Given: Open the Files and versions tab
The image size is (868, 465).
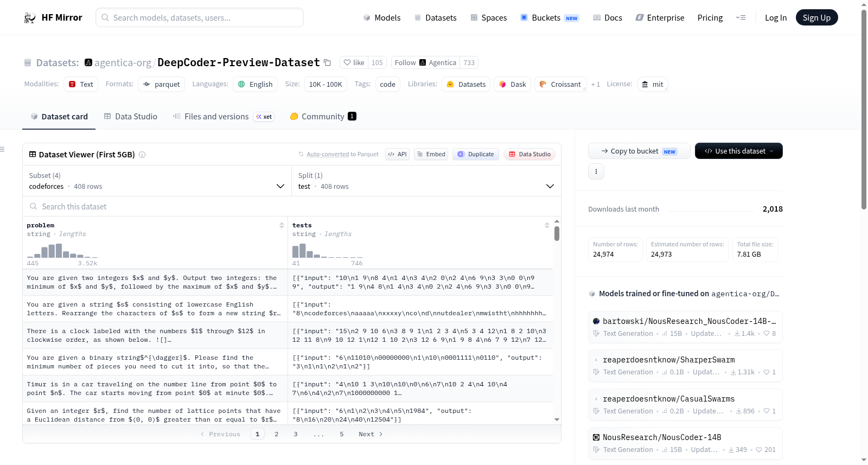Looking at the screenshot, I should 224,117.
